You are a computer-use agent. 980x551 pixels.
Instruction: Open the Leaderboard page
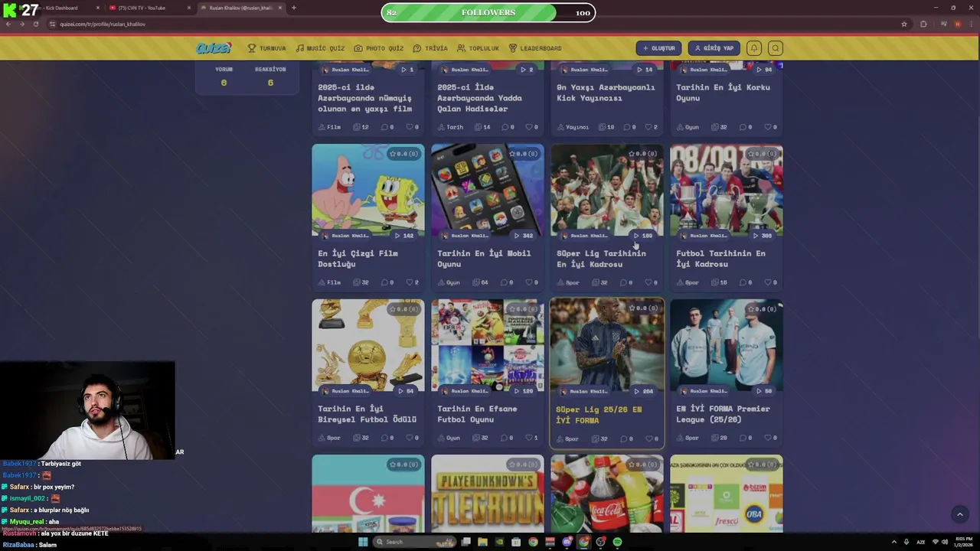point(535,48)
